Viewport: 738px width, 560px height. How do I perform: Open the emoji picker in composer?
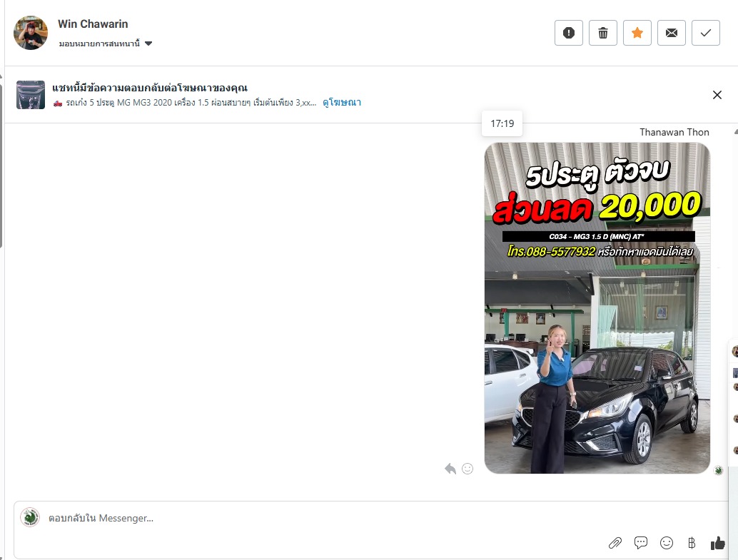coord(667,543)
